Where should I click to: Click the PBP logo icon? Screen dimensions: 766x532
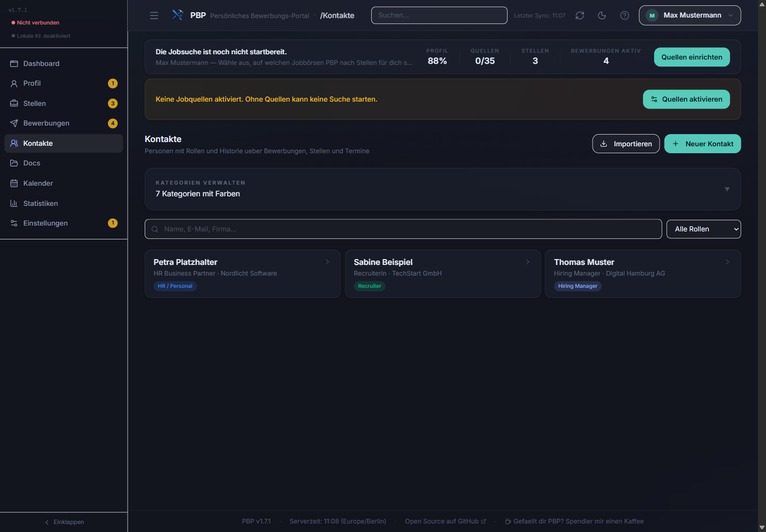[x=178, y=15]
